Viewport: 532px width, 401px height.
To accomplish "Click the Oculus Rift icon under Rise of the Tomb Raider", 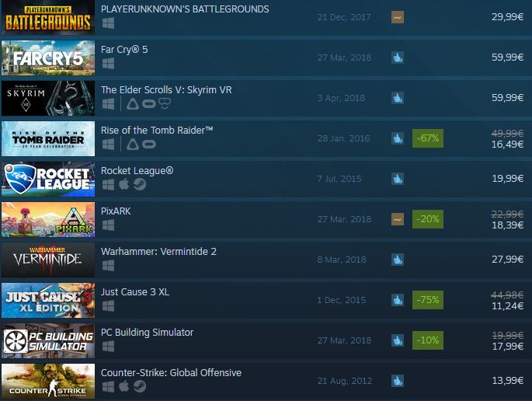I will 148,145.
